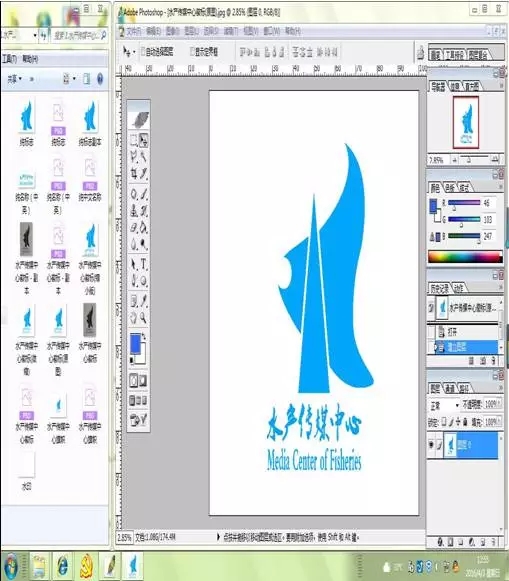Select the Pen tool

click(x=134, y=281)
